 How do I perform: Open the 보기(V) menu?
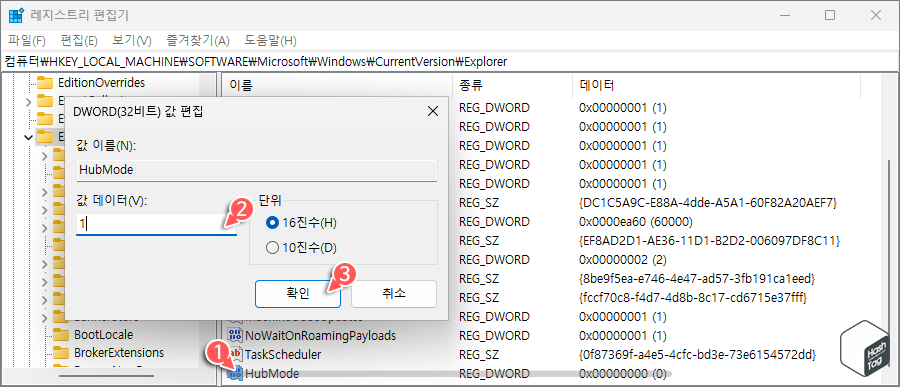pyautogui.click(x=131, y=41)
